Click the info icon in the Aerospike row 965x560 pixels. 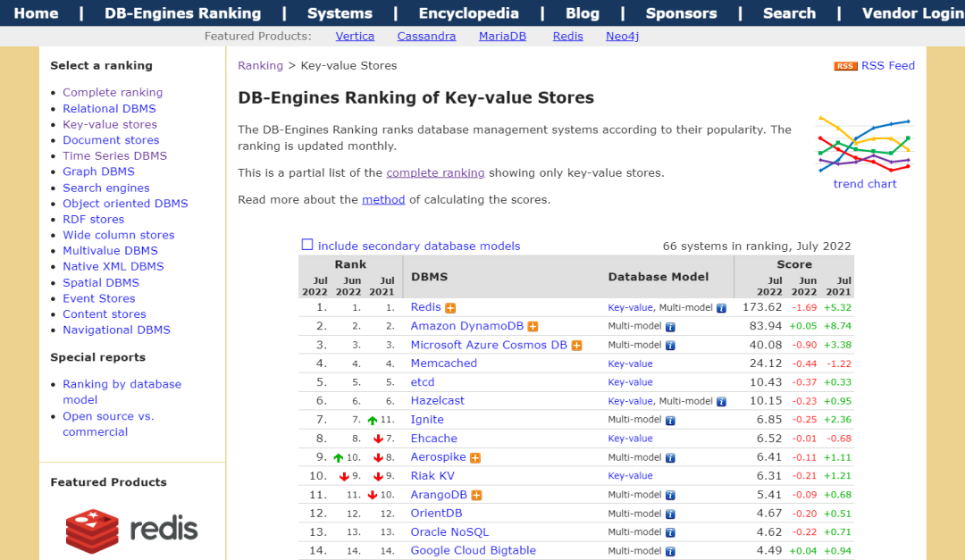pos(670,458)
